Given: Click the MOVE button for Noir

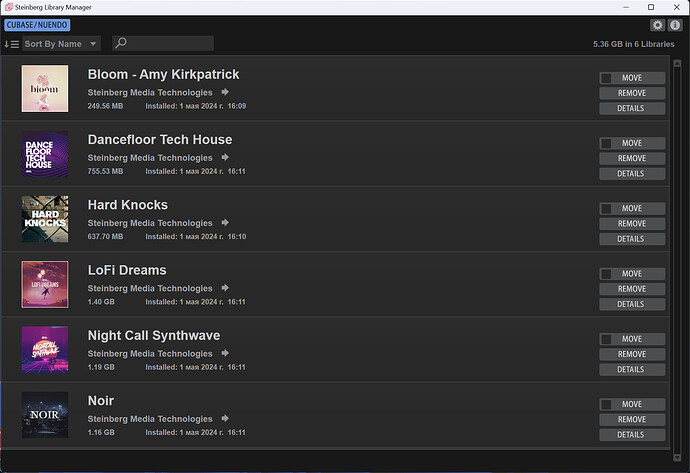Looking at the screenshot, I should point(632,404).
